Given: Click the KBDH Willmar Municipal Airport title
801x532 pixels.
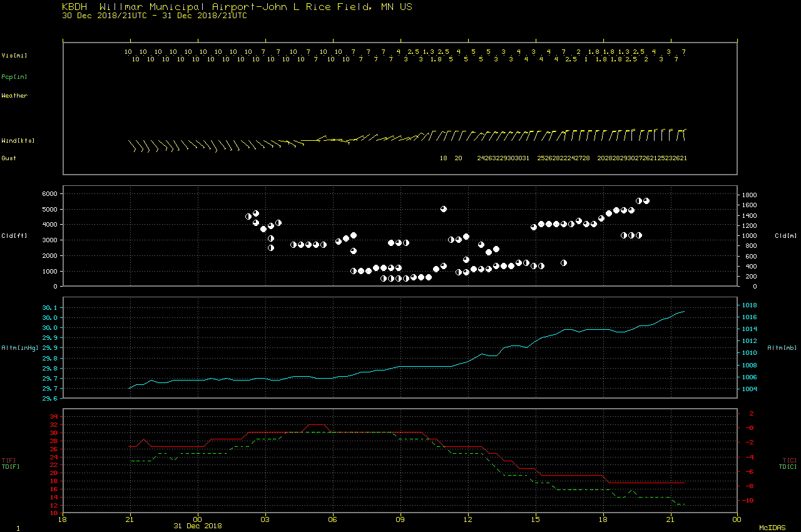Looking at the screenshot, I should click(237, 7).
